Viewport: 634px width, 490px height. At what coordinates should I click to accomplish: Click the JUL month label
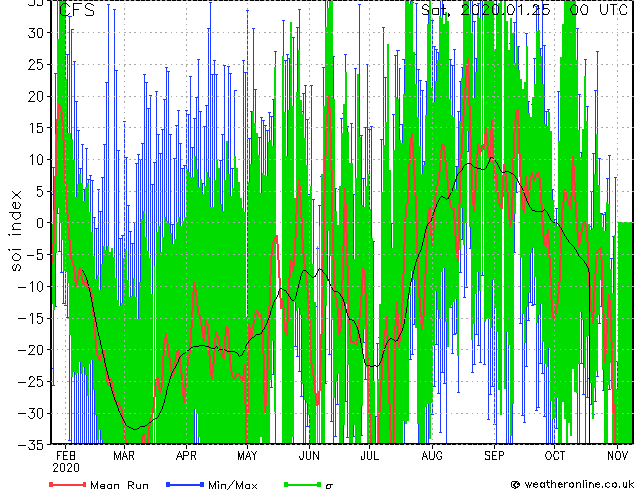coord(370,456)
